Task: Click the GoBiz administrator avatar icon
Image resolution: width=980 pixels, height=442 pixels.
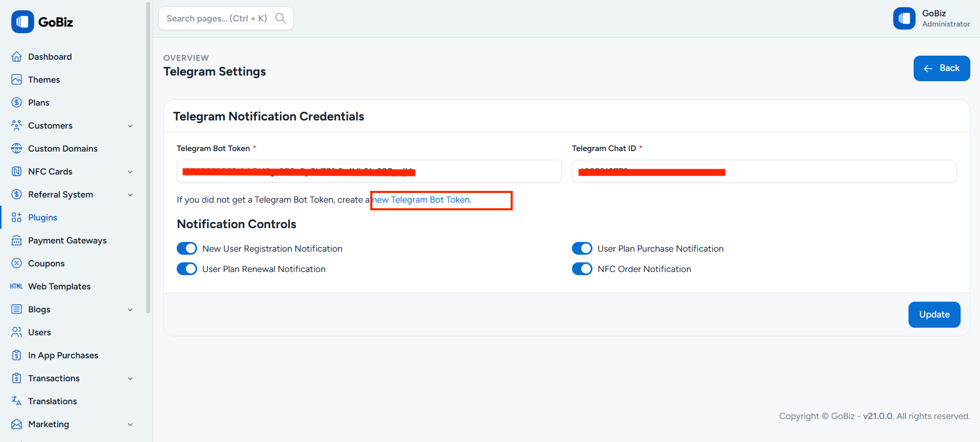Action: (904, 18)
